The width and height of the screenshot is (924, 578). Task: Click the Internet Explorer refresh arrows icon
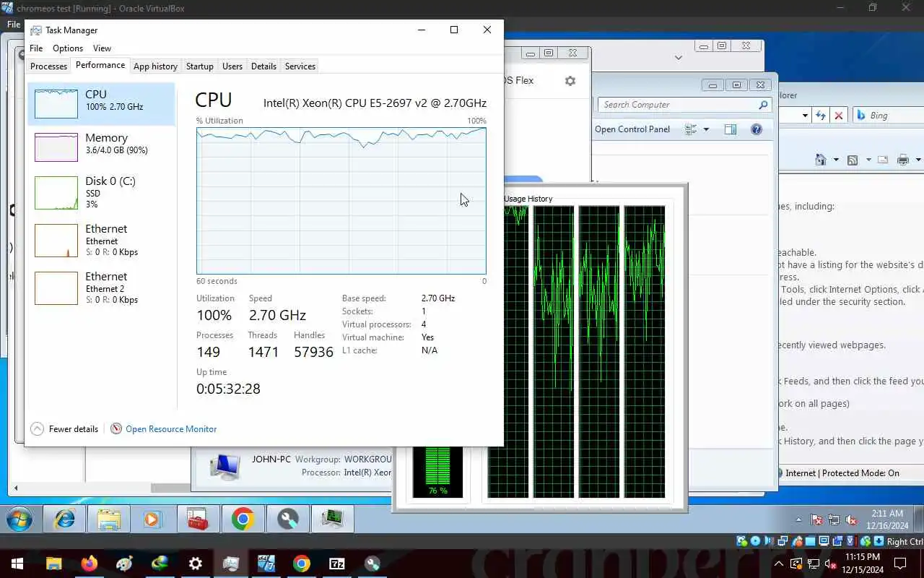pos(821,116)
